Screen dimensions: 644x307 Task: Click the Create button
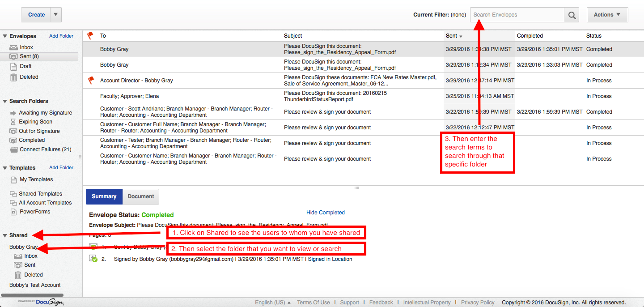click(36, 15)
